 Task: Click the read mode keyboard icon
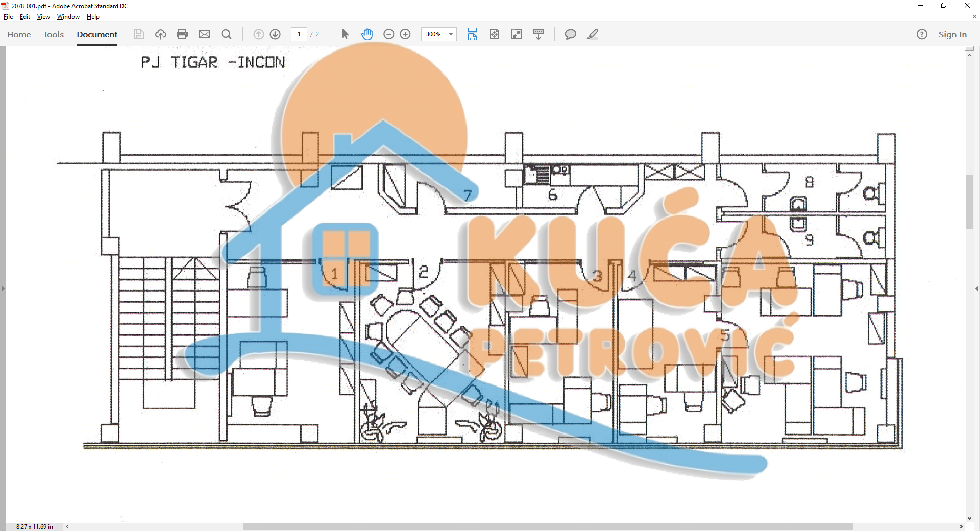pos(538,34)
